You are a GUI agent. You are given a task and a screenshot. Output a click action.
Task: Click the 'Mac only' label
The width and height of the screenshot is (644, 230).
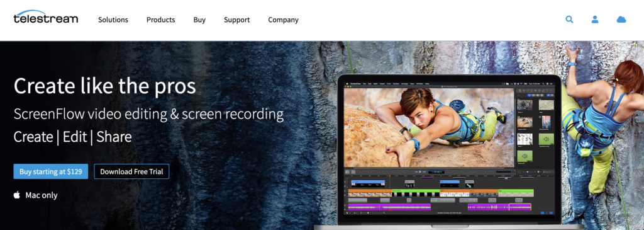(x=42, y=195)
